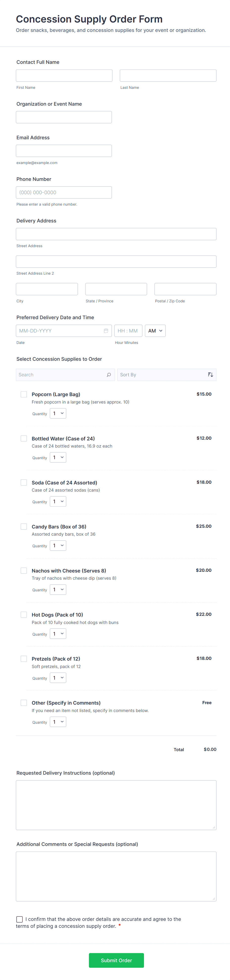Check the Candy Bars (Box of 36) item
Image resolution: width=230 pixels, height=980 pixels.
pyautogui.click(x=24, y=526)
